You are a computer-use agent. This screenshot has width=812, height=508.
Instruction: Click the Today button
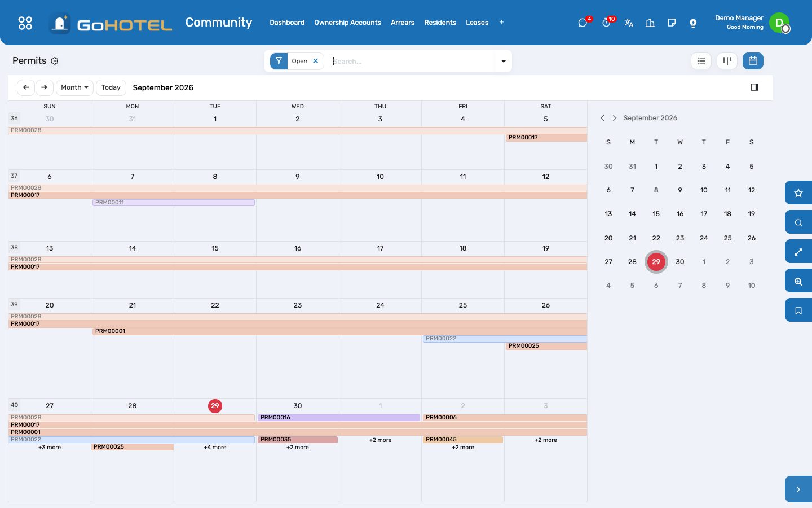(111, 87)
